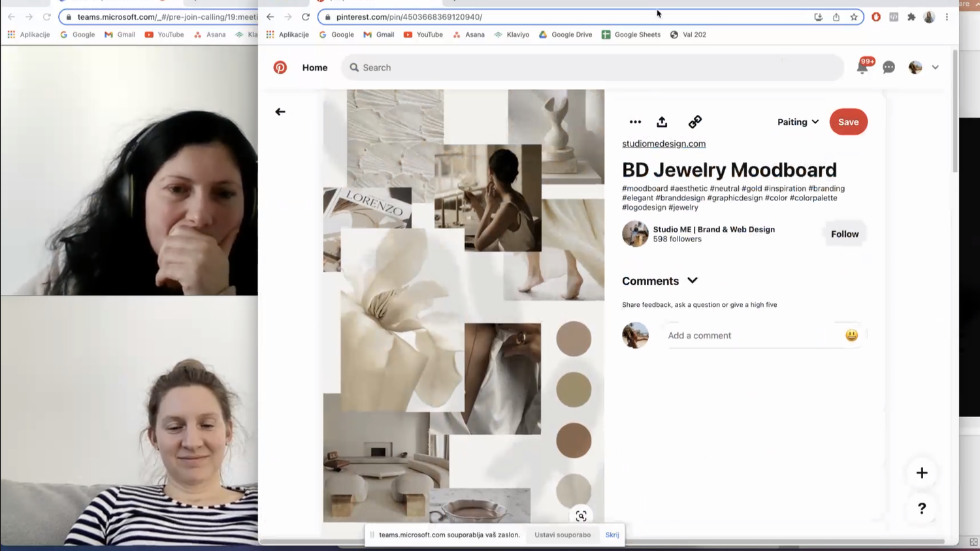
Task: Go to Pinterest Home
Action: click(x=314, y=67)
